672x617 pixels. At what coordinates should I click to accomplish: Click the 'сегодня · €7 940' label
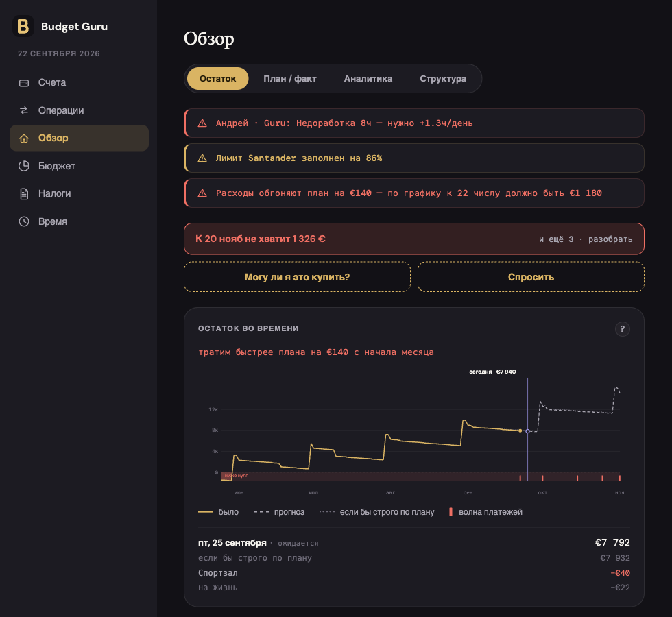pos(492,372)
